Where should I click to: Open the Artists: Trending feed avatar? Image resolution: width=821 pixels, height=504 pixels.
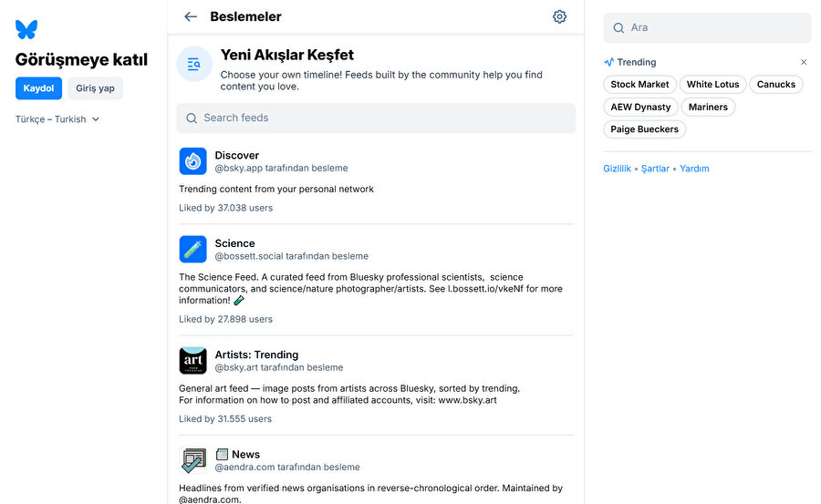pos(192,361)
